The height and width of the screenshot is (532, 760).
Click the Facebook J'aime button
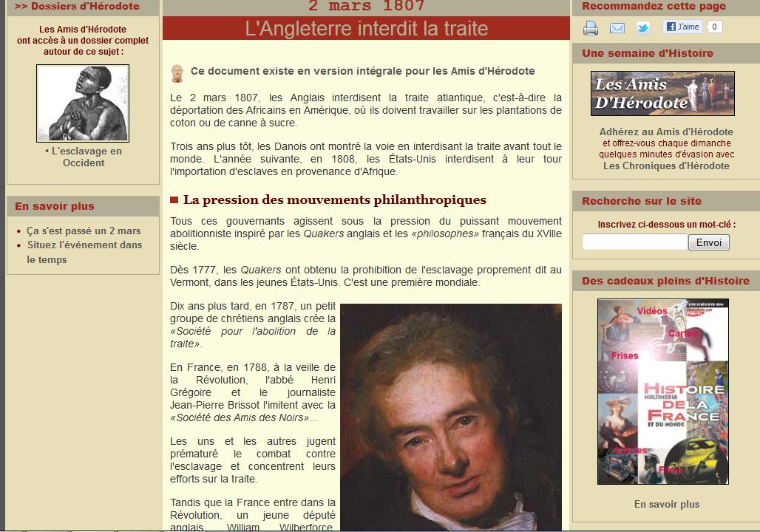tap(682, 27)
